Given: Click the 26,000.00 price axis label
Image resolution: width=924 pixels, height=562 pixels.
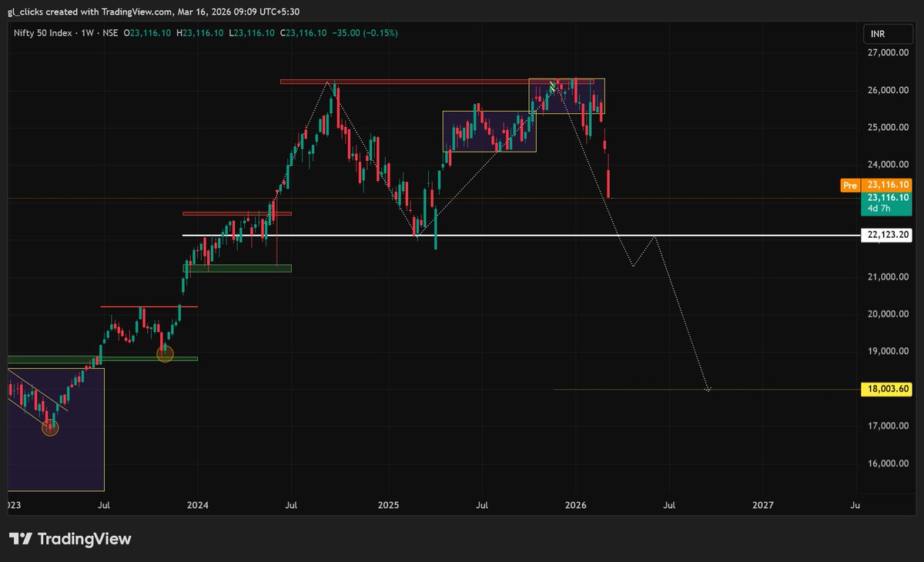Looking at the screenshot, I should [889, 90].
